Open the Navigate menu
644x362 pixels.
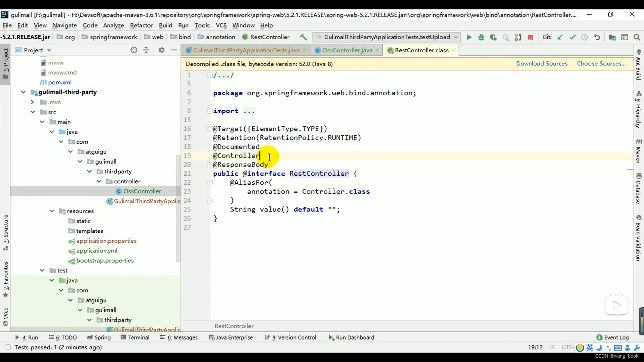[x=64, y=25]
